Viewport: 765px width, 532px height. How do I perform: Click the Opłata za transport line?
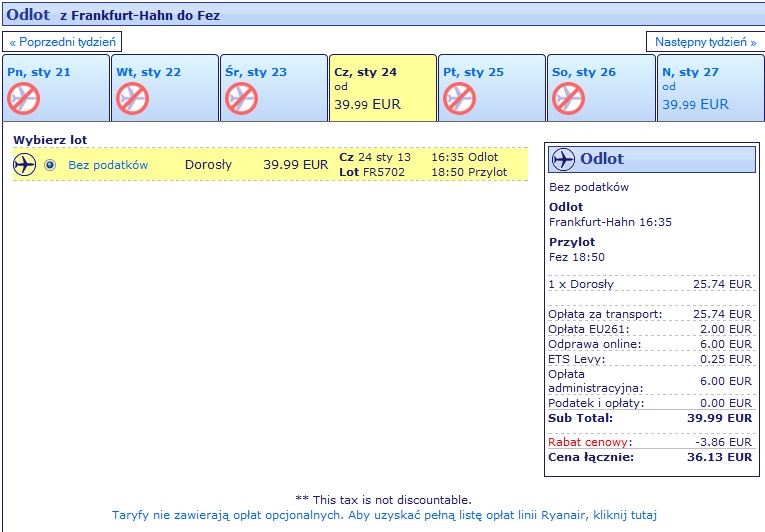tap(650, 314)
